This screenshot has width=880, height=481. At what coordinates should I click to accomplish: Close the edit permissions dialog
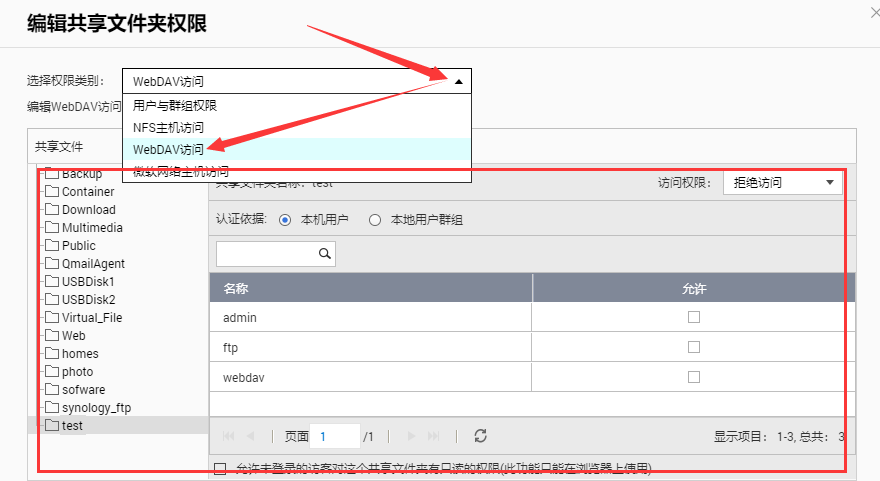(874, 12)
